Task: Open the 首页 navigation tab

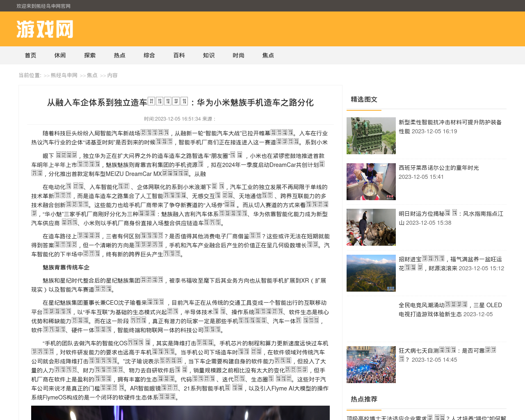Action: point(30,55)
